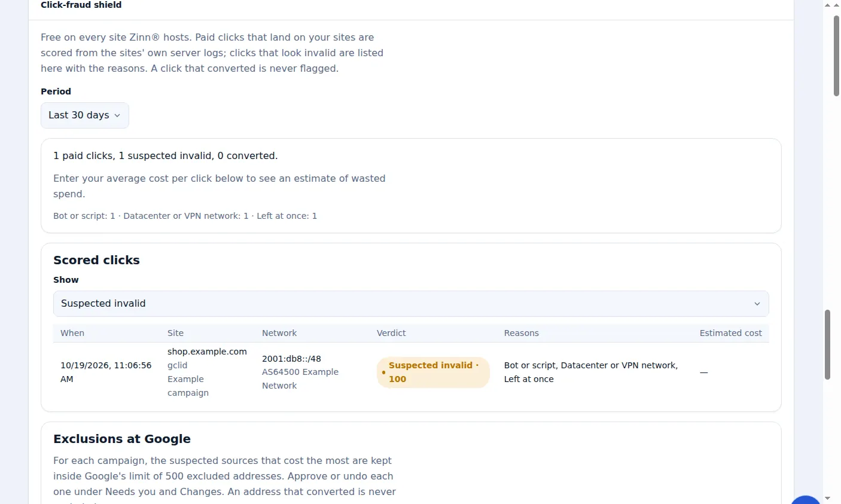The width and height of the screenshot is (841, 504).
Task: Open the Period dropdown showing Last 30 days
Action: click(x=85, y=115)
